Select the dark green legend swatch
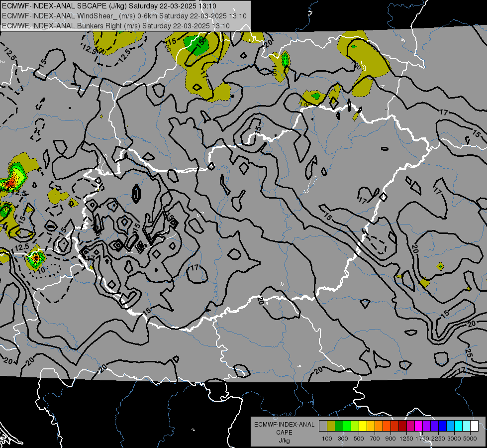This screenshot has height=448, width=487. point(339,426)
